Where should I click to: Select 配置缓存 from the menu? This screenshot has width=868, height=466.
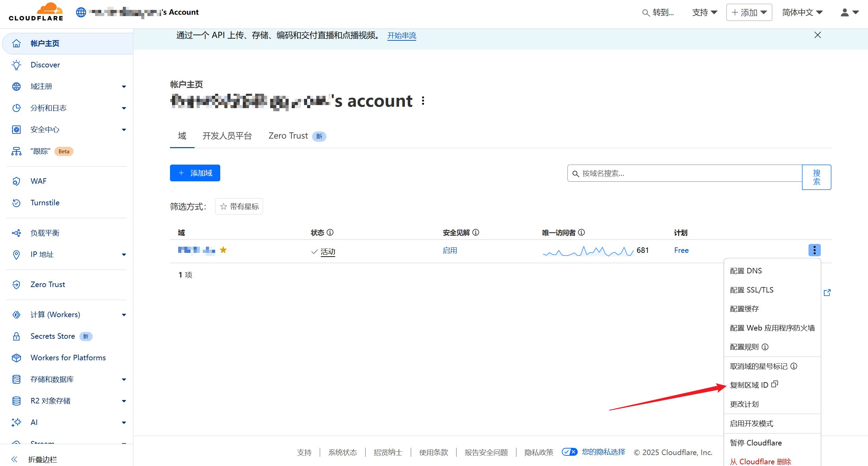pyautogui.click(x=772, y=309)
